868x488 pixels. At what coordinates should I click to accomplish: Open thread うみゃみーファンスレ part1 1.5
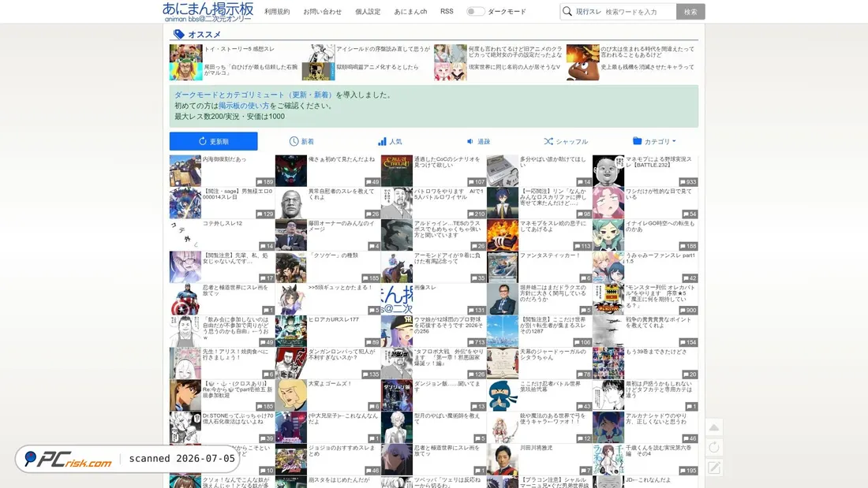tap(660, 259)
